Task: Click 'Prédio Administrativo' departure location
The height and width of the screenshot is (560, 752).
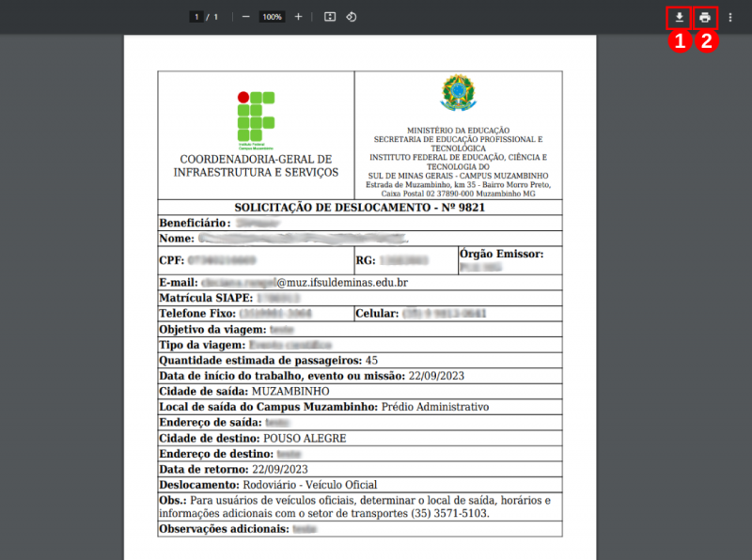Action: point(435,407)
